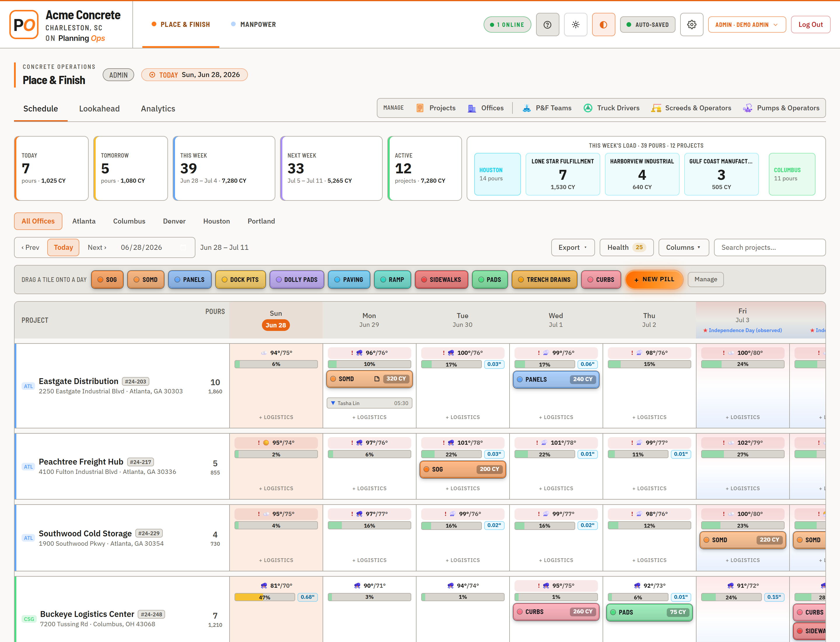This screenshot has width=840, height=642.
Task: Click the Auto-Saved status pill
Action: point(647,25)
